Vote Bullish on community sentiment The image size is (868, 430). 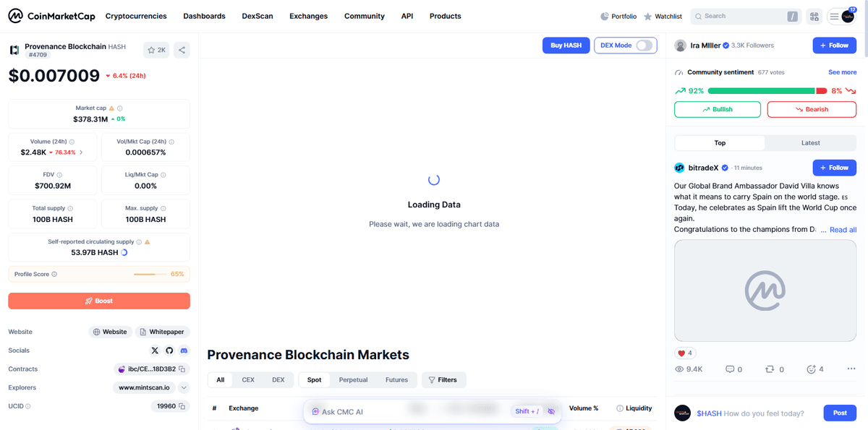718,109
